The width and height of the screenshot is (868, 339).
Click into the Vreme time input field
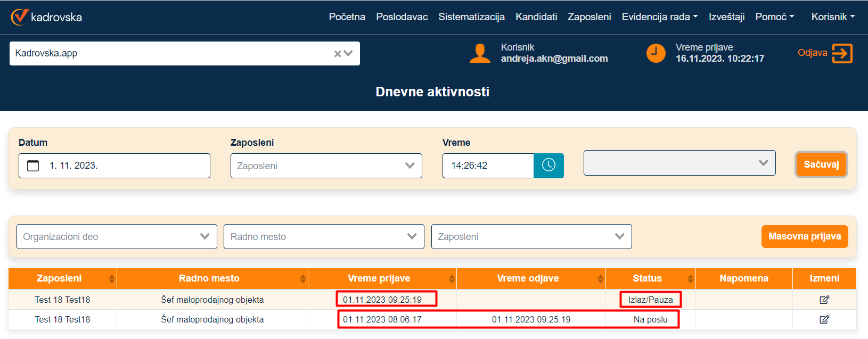coord(488,166)
